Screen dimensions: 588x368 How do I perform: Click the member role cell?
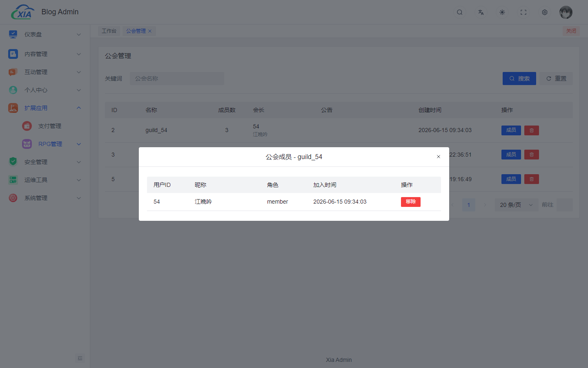click(x=278, y=202)
